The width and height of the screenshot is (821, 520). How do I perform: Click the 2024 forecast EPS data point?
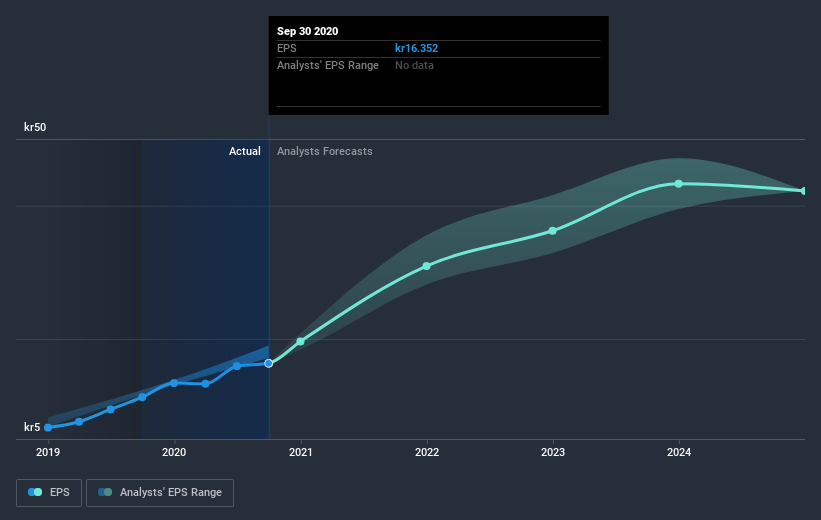coord(679,183)
